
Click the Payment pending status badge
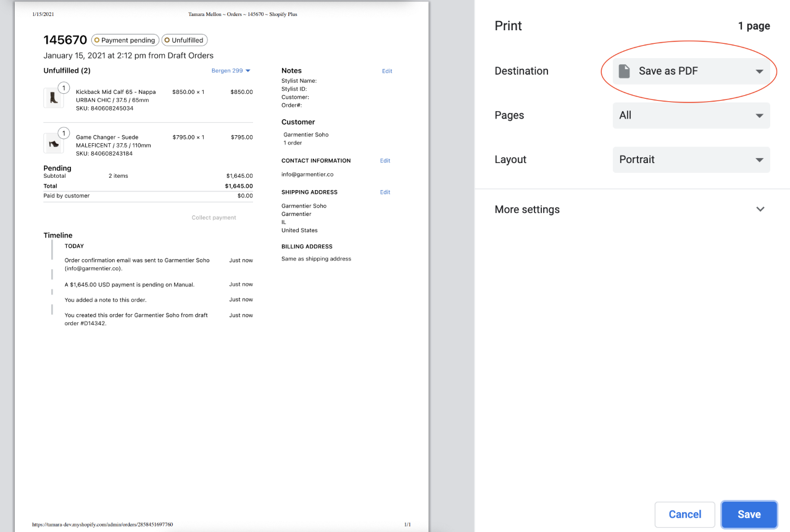point(125,40)
